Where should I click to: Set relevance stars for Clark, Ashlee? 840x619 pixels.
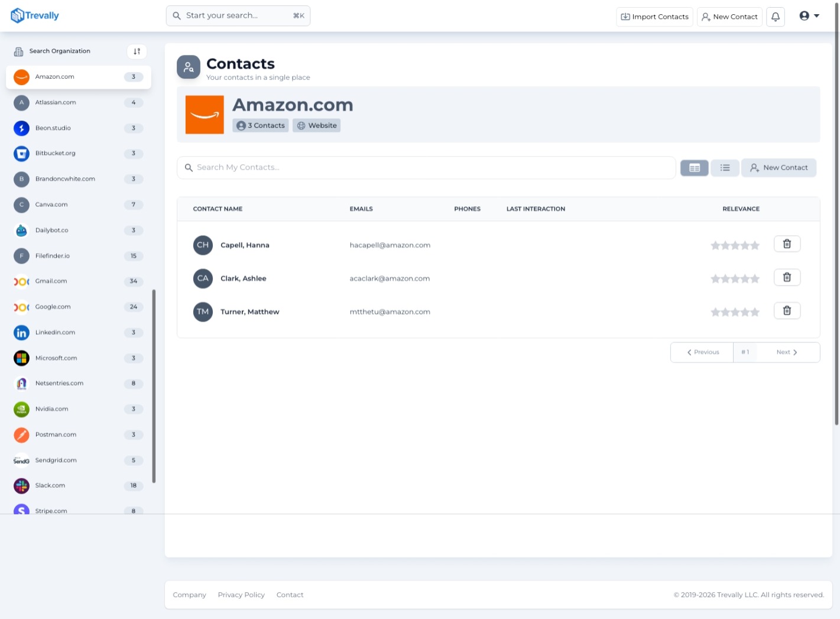point(735,278)
